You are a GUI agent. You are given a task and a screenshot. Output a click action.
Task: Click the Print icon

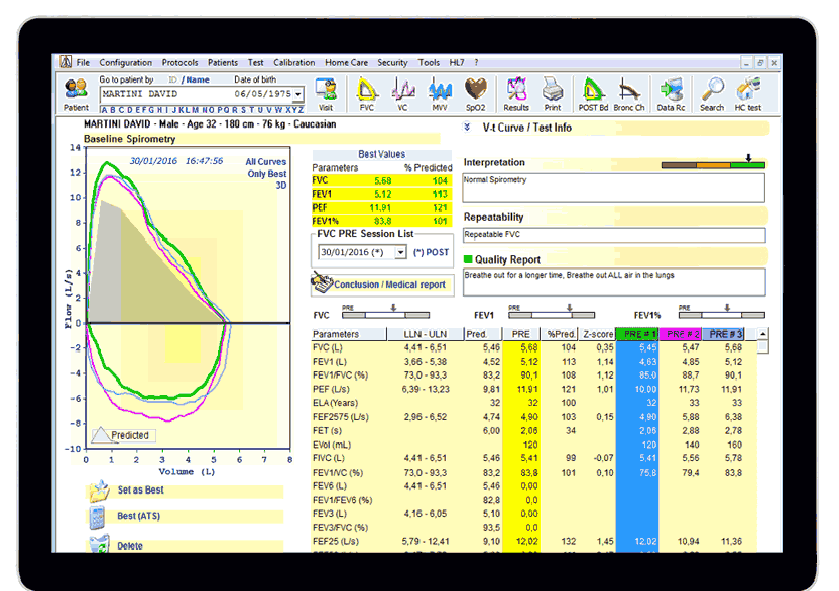tap(552, 92)
